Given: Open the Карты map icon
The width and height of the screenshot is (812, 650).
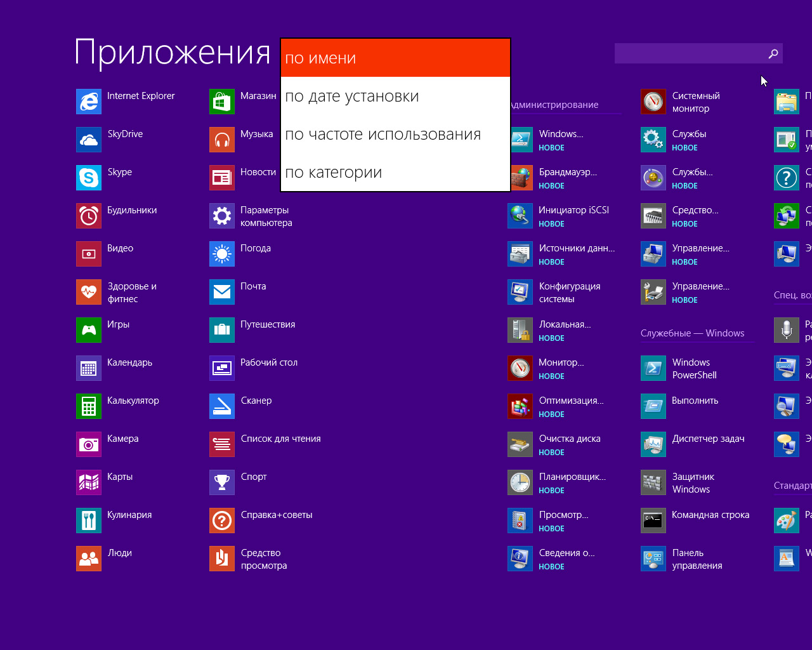Looking at the screenshot, I should pyautogui.click(x=89, y=482).
